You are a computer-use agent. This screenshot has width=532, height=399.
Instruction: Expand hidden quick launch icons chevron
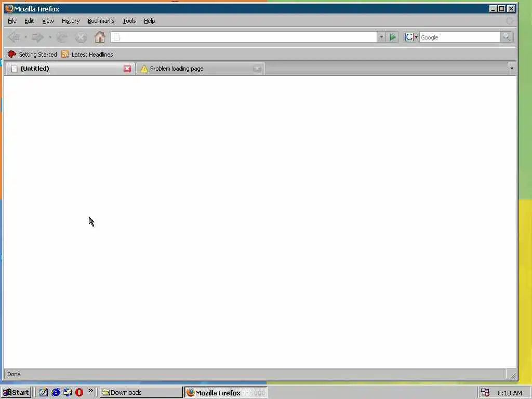[x=90, y=391]
